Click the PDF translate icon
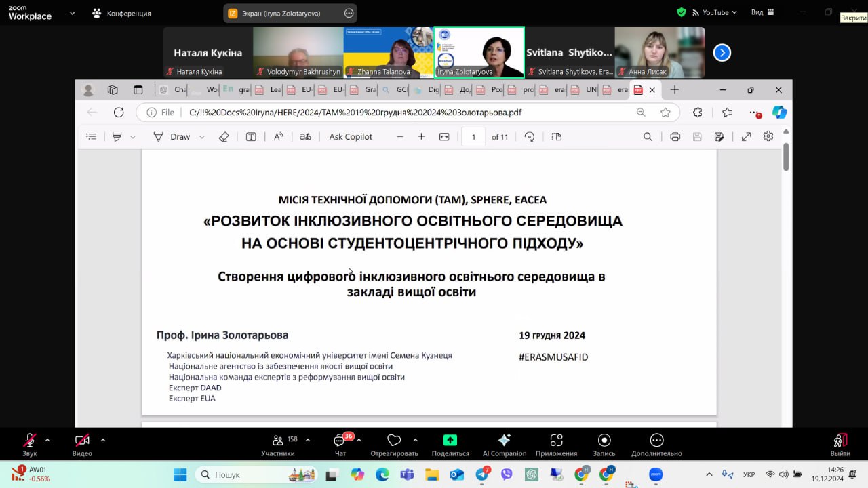 306,137
